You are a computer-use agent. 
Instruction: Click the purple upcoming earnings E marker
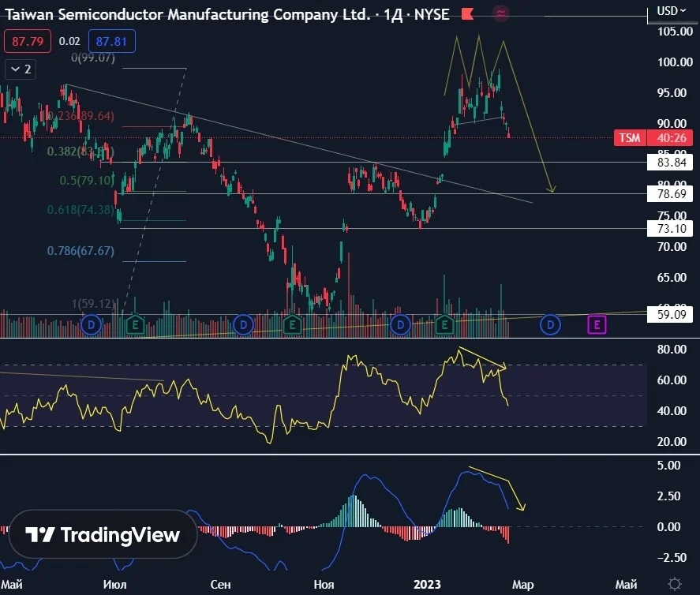pos(597,325)
